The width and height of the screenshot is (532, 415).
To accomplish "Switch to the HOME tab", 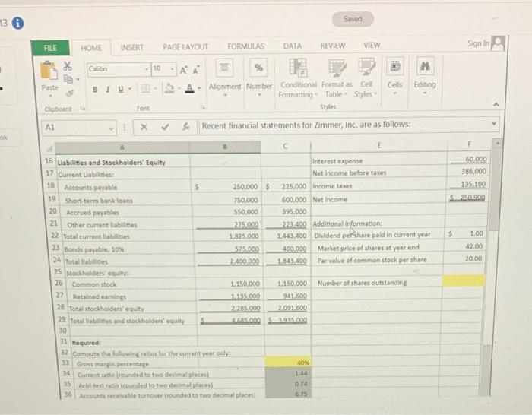I will [91, 48].
